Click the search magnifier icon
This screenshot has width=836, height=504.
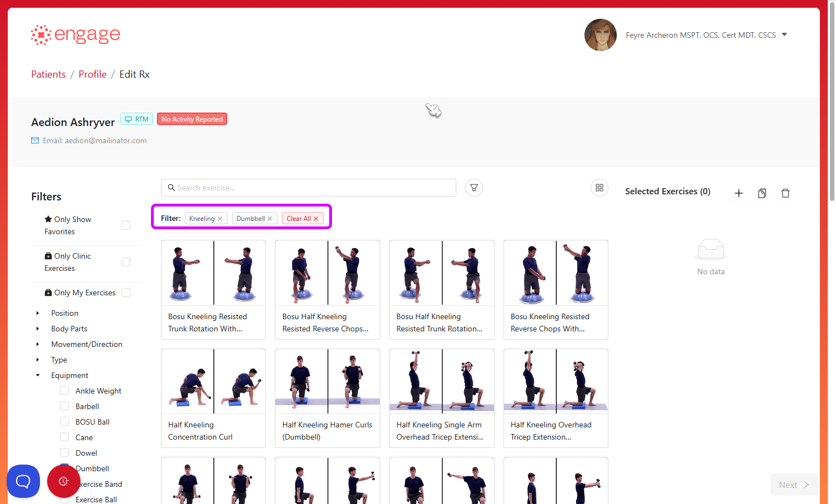point(172,188)
